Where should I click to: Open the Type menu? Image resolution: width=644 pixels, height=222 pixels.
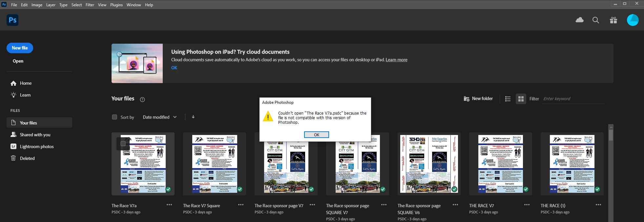(x=63, y=5)
